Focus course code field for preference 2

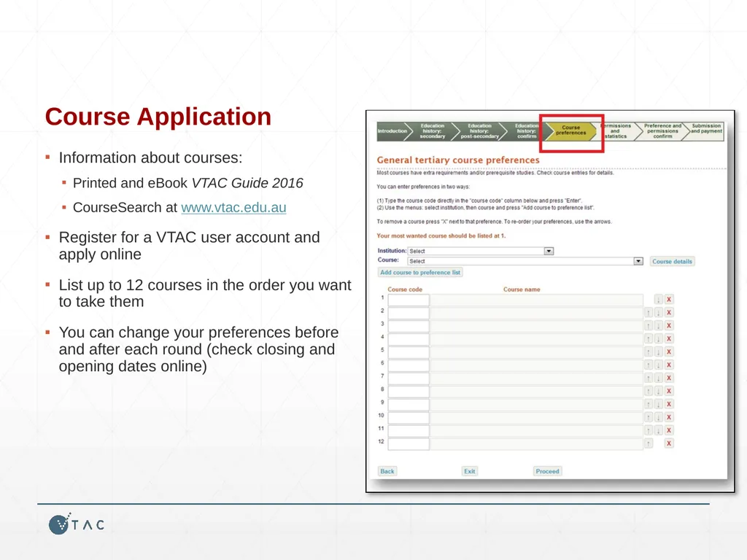click(x=409, y=313)
